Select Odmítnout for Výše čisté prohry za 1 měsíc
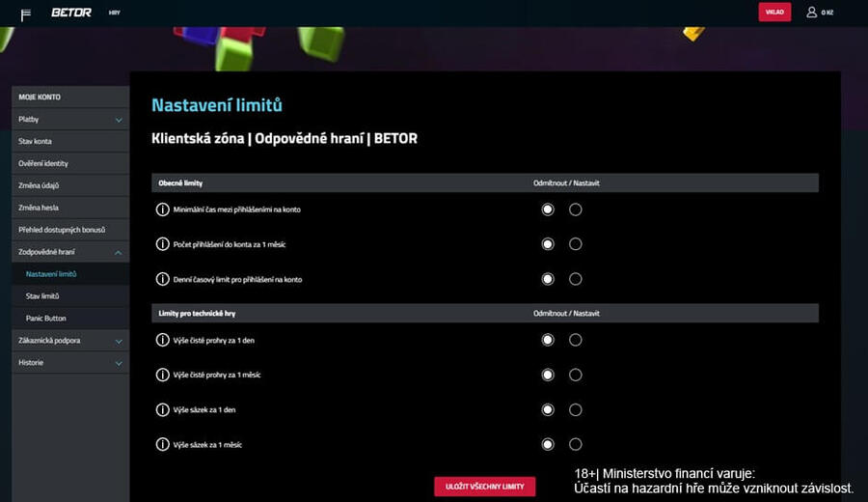 (x=548, y=375)
